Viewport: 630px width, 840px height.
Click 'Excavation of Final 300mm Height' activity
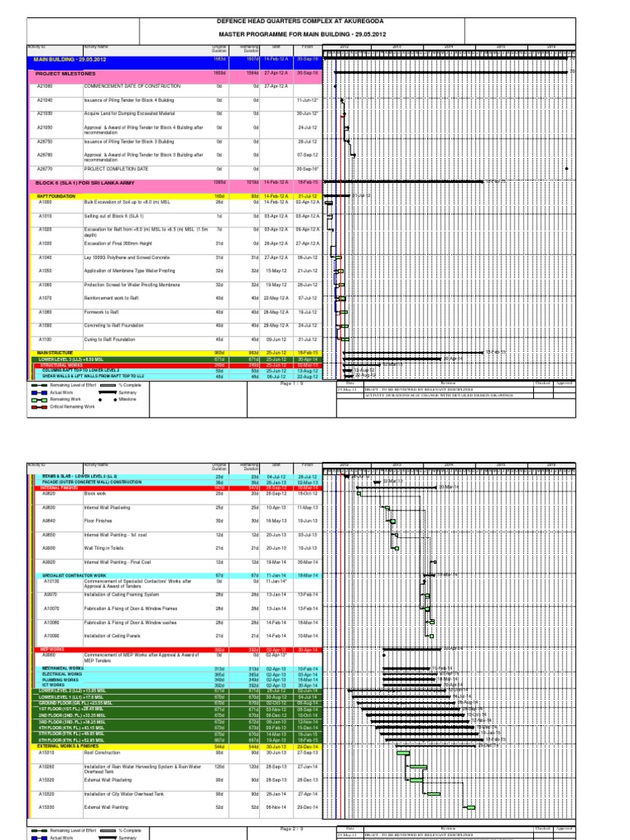point(115,244)
